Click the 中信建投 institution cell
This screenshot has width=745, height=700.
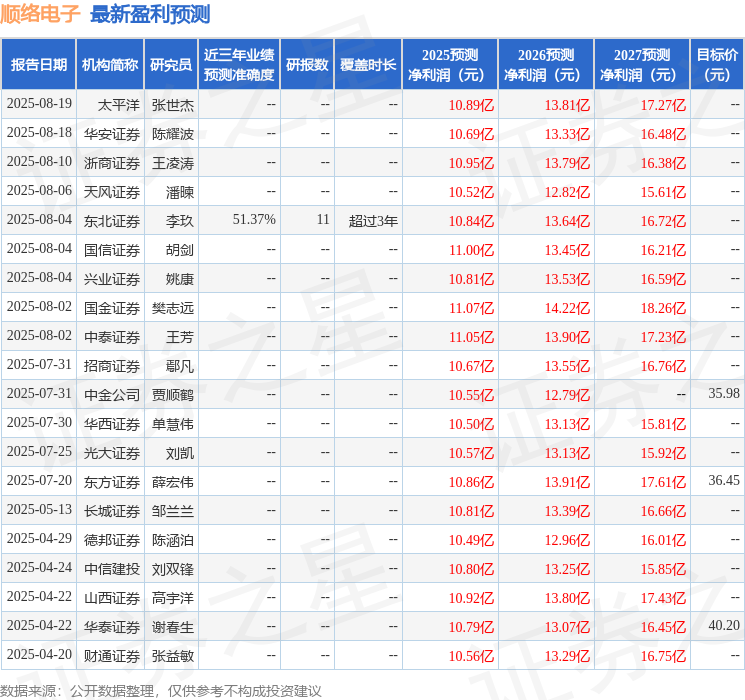tap(112, 569)
